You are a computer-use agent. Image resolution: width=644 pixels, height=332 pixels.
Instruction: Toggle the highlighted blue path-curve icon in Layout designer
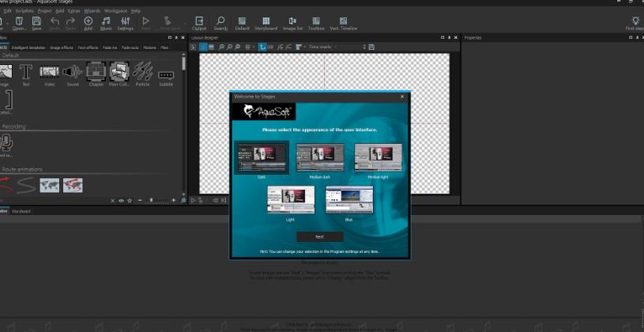pyautogui.click(x=262, y=47)
